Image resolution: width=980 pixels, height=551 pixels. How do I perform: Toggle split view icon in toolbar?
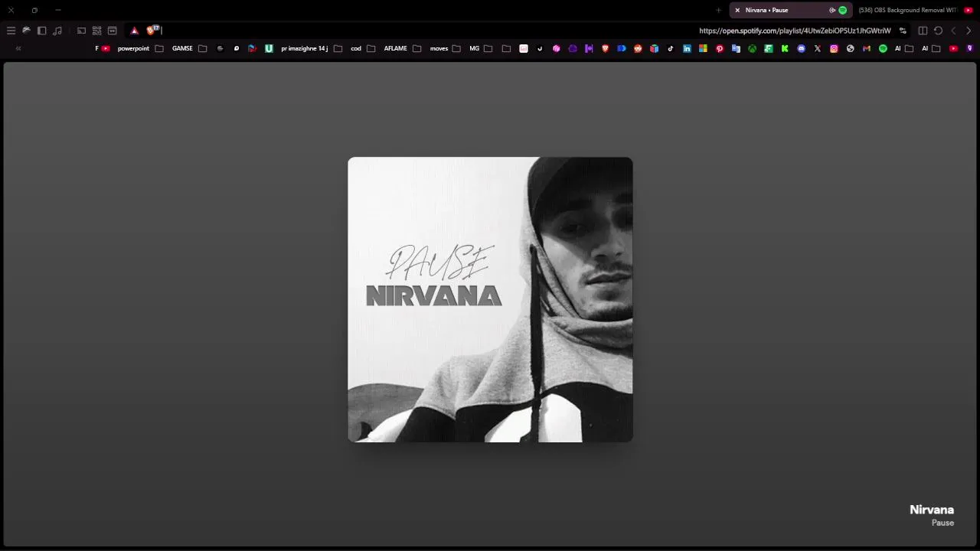coord(923,31)
